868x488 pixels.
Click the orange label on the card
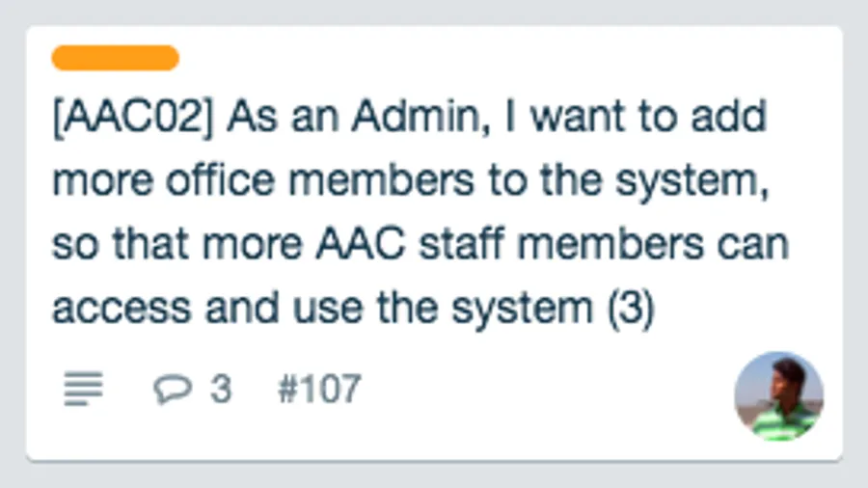tap(115, 58)
